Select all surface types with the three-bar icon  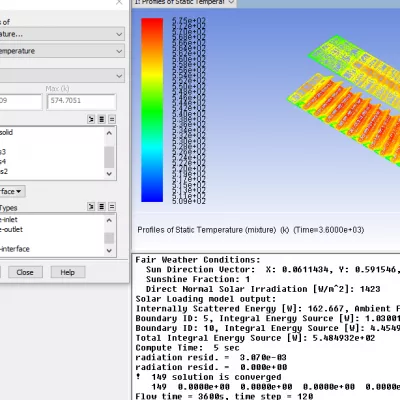102,207
